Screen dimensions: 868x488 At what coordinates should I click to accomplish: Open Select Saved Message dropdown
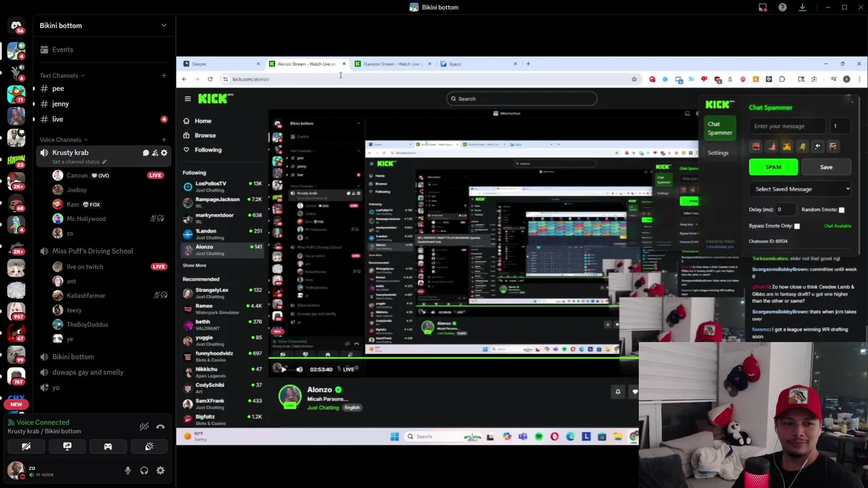802,189
